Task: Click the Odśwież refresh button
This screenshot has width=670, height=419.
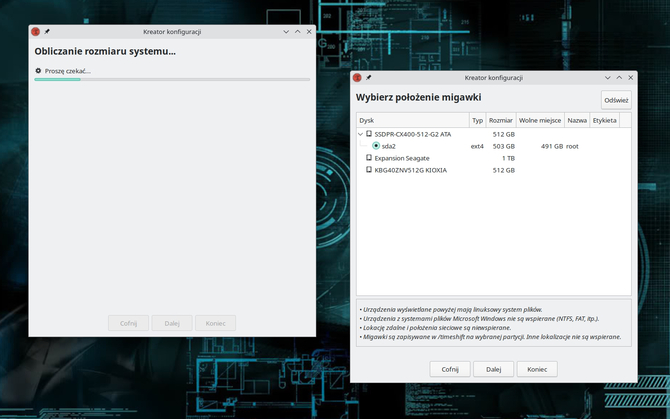Action: pyautogui.click(x=616, y=100)
